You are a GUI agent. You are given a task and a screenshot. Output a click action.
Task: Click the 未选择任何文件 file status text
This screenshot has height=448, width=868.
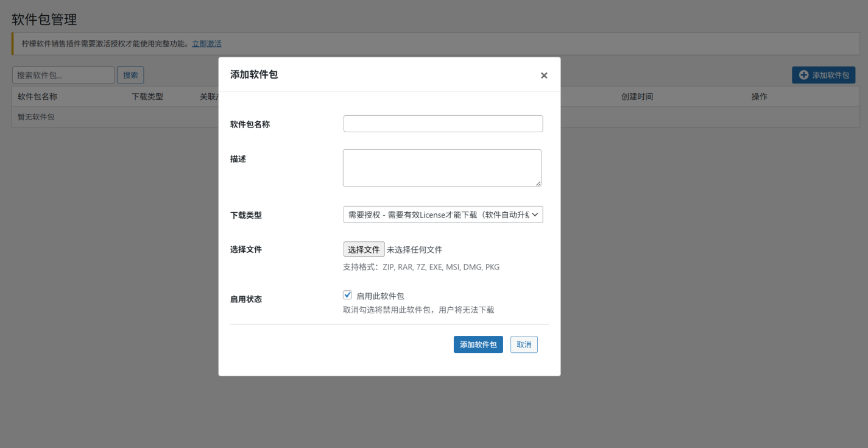pos(414,250)
